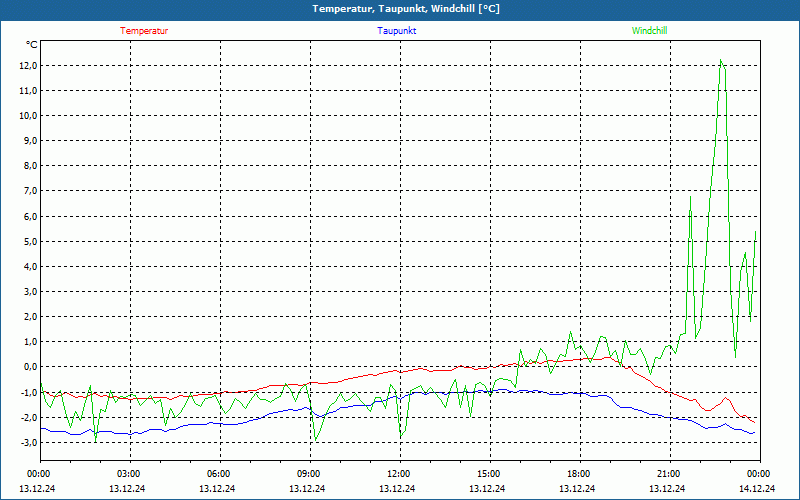800x500 pixels.
Task: Click the 0,0 y-axis value
Action: (x=30, y=367)
